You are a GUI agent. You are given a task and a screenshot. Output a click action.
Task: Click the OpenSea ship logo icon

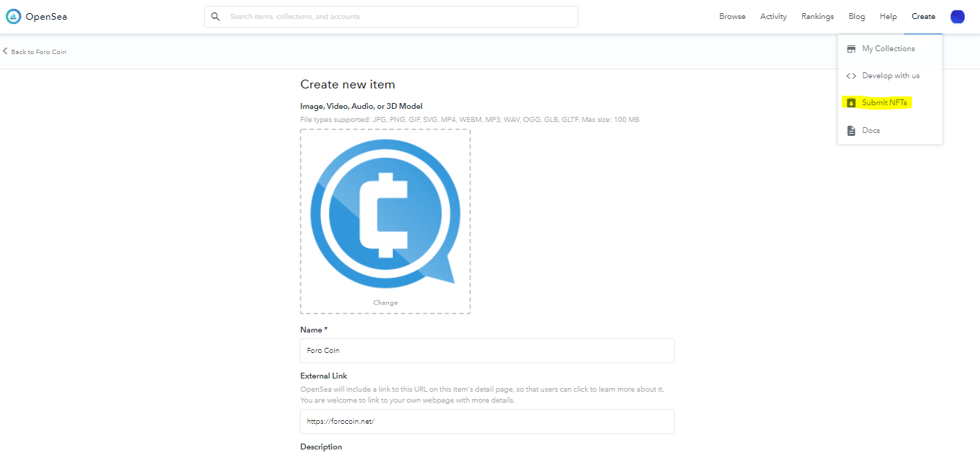[13, 16]
